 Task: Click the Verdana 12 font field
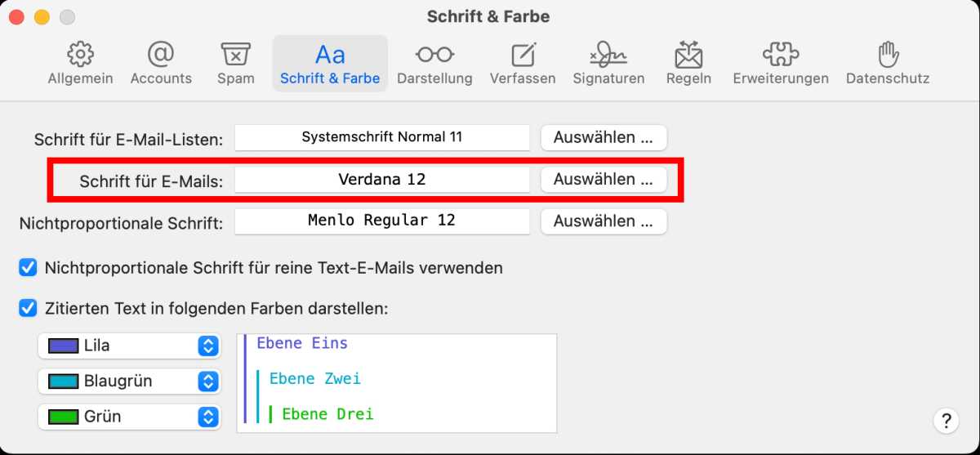click(382, 179)
